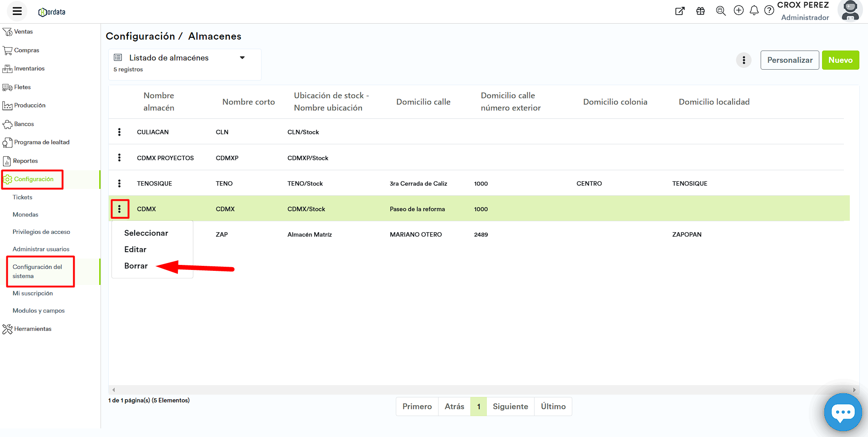868x437 pixels.
Task: Click the external link share icon
Action: tap(680, 11)
